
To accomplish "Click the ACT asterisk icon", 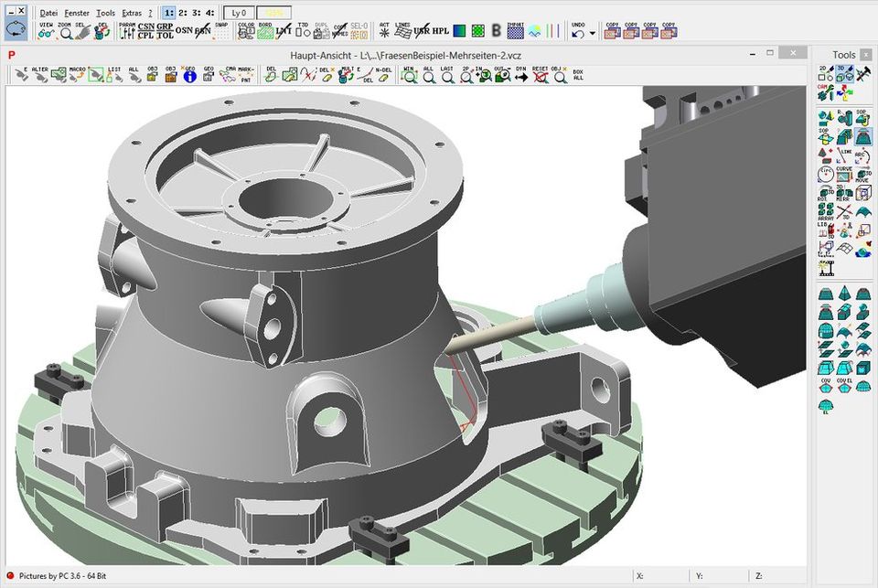I will [x=384, y=31].
